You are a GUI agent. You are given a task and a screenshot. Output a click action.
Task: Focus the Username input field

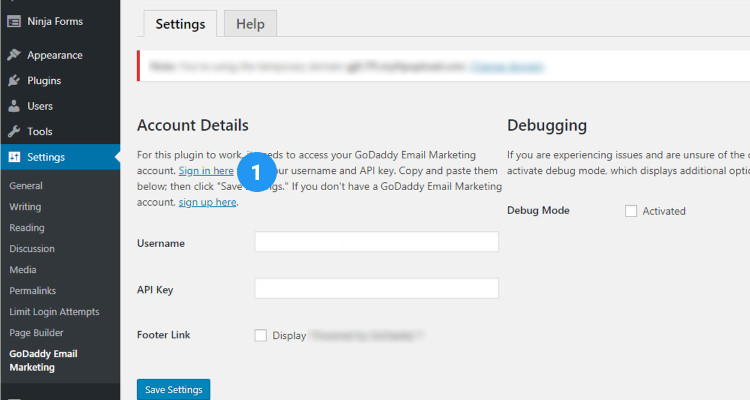[x=377, y=242]
